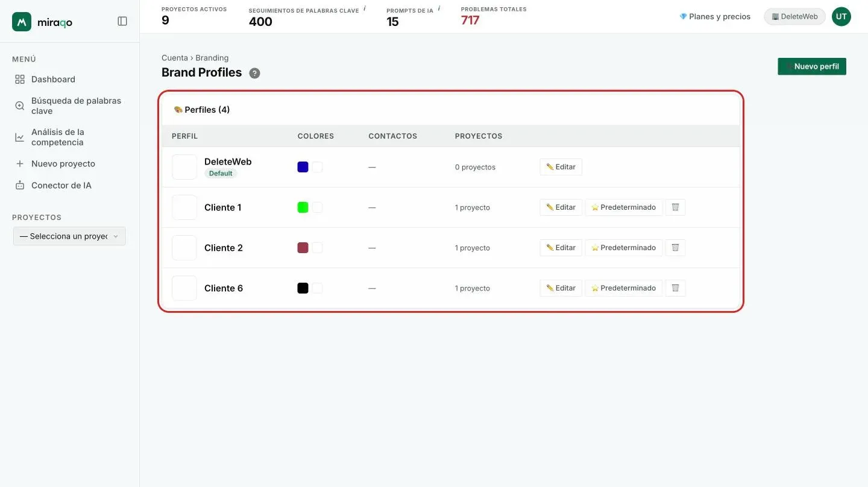Image resolution: width=868 pixels, height=487 pixels.
Task: Click the DeleteWeb account button in header
Action: (794, 17)
